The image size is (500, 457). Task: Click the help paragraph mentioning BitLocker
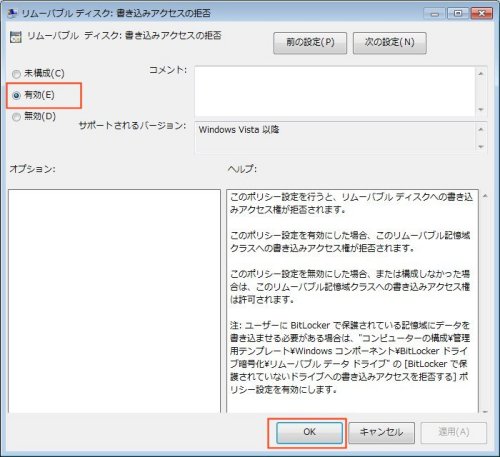350,357
